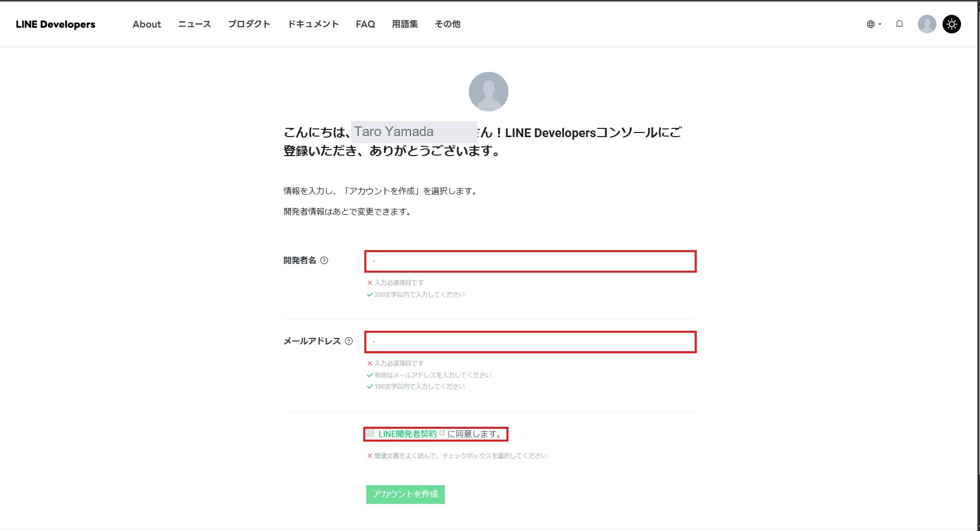Focus the 開発者名 input field

coord(530,261)
